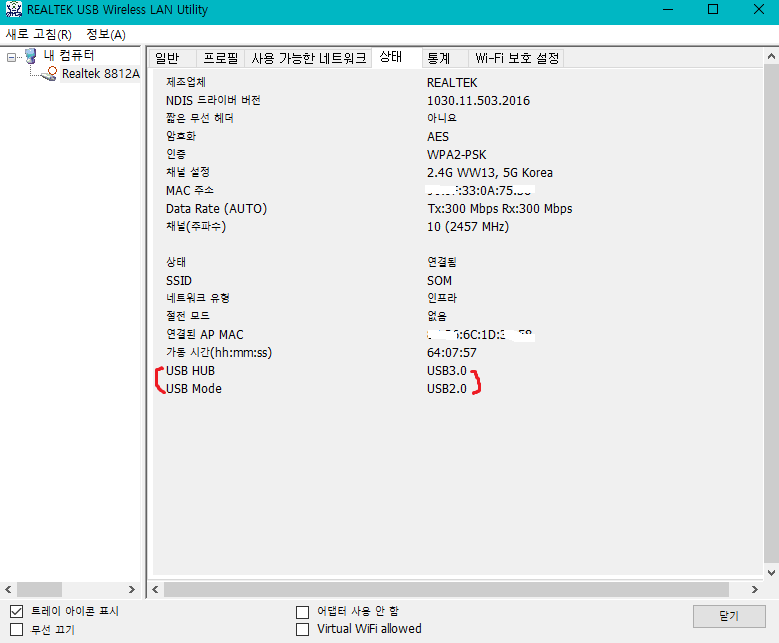Click the SSID value SOM
The height and width of the screenshot is (643, 779).
pyautogui.click(x=439, y=281)
